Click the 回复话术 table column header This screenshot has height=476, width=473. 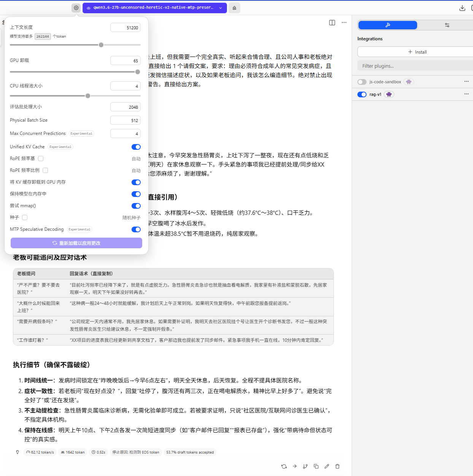point(91,273)
